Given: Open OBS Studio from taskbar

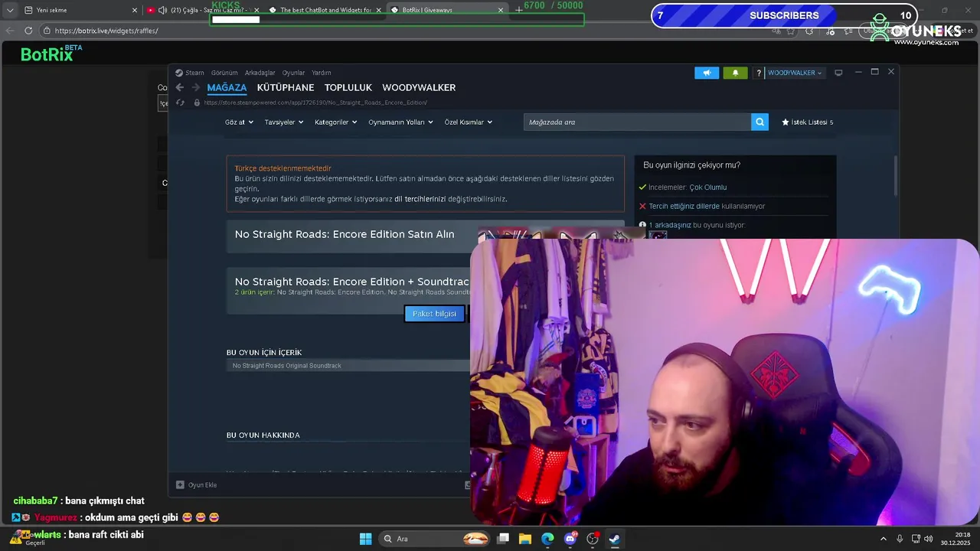Looking at the screenshot, I should [592, 539].
